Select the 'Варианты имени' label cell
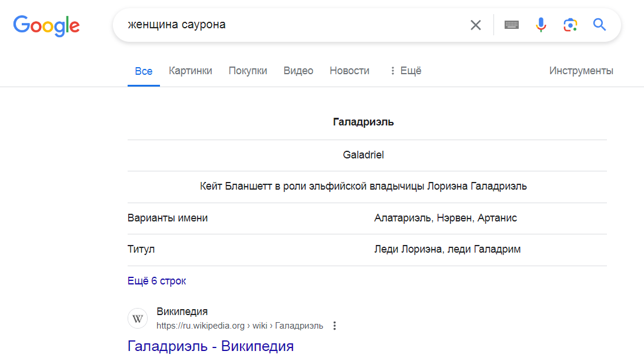 coord(168,218)
